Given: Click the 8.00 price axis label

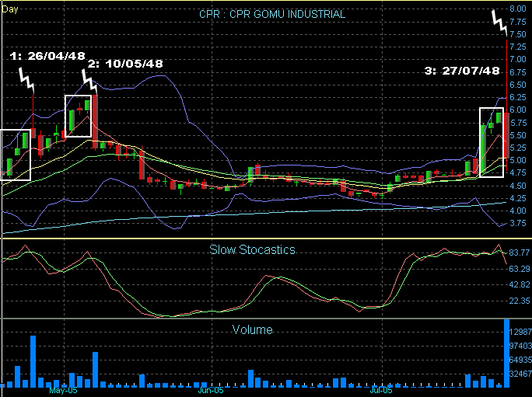Looking at the screenshot, I should [518, 9].
